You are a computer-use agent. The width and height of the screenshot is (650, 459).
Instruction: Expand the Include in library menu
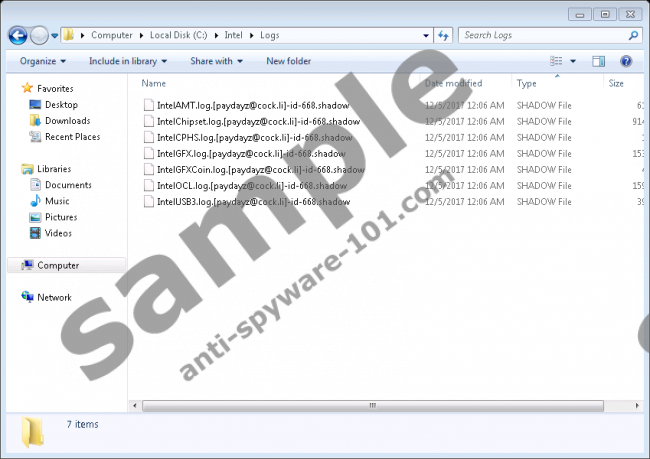[x=128, y=61]
